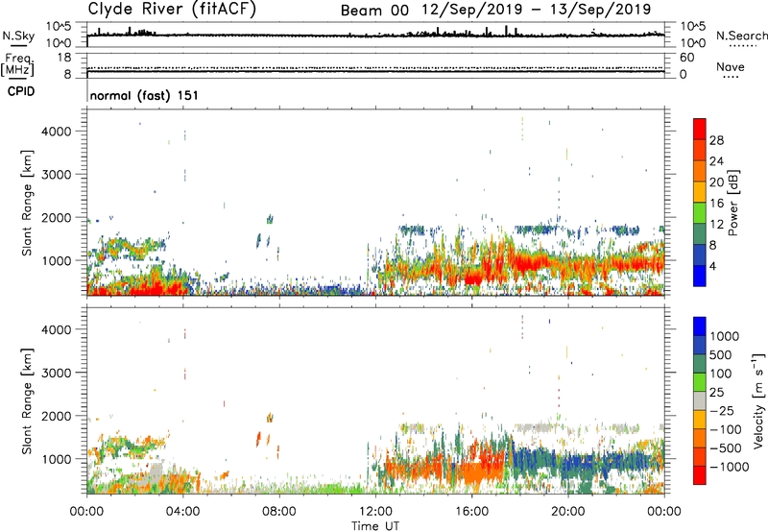Select the "N.Search" legend label
Viewport: 768px width, 532px height.
(741, 36)
